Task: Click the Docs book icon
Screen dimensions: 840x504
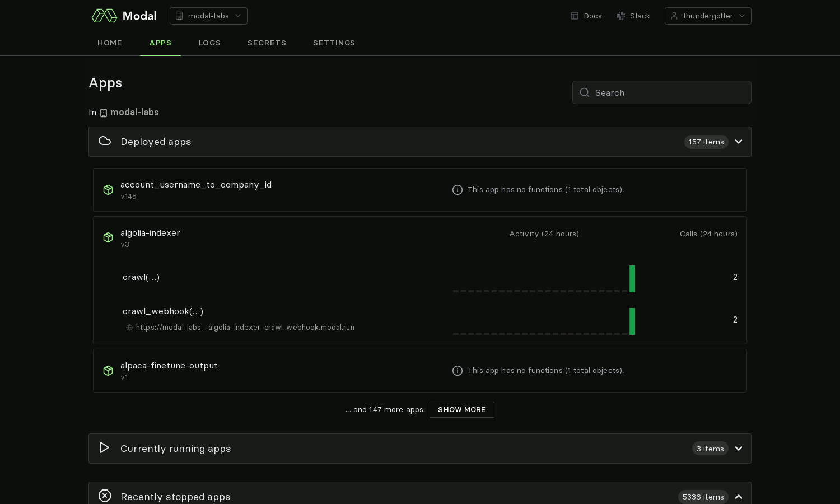Action: (574, 16)
